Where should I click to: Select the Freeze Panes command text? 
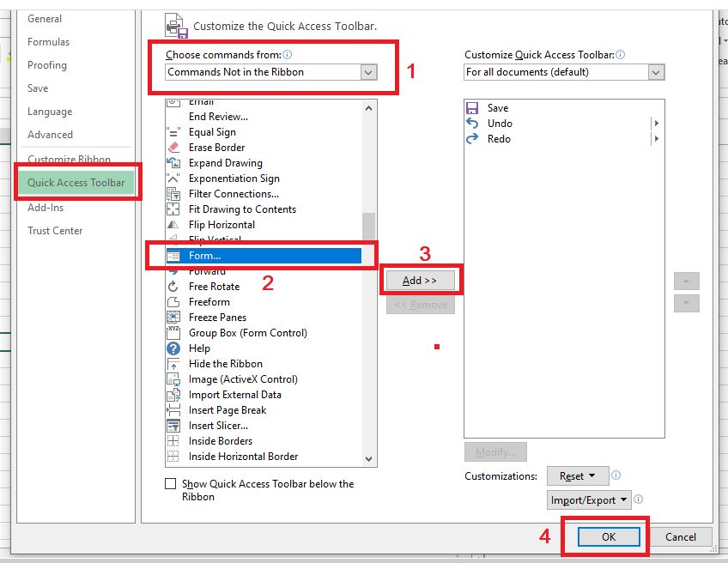point(217,318)
